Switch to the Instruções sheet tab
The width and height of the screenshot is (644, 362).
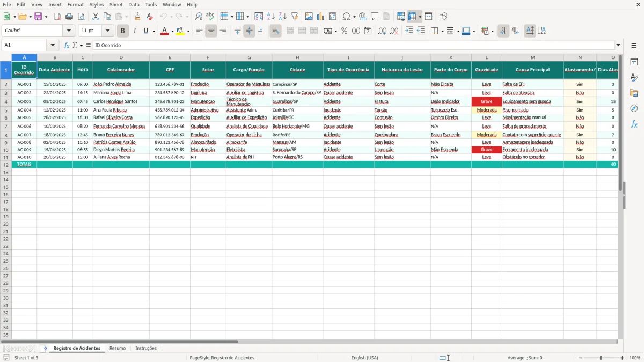146,348
